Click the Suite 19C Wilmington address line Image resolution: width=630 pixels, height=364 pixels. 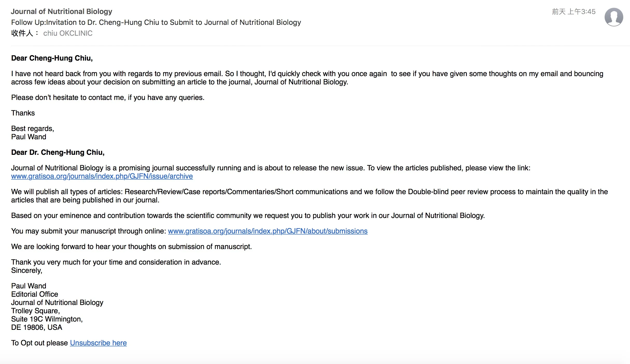click(47, 319)
